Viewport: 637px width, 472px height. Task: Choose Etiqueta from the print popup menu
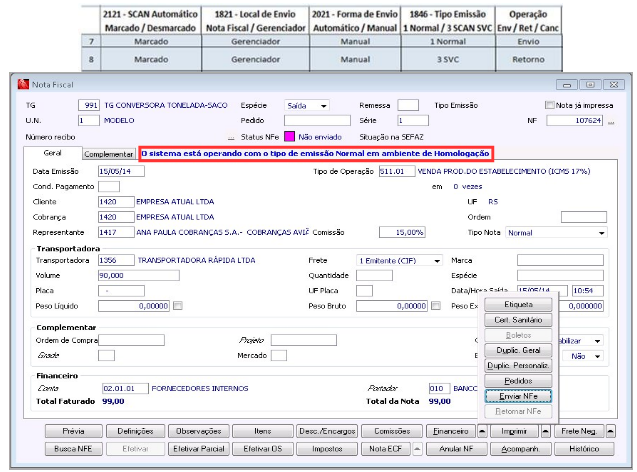coord(518,304)
